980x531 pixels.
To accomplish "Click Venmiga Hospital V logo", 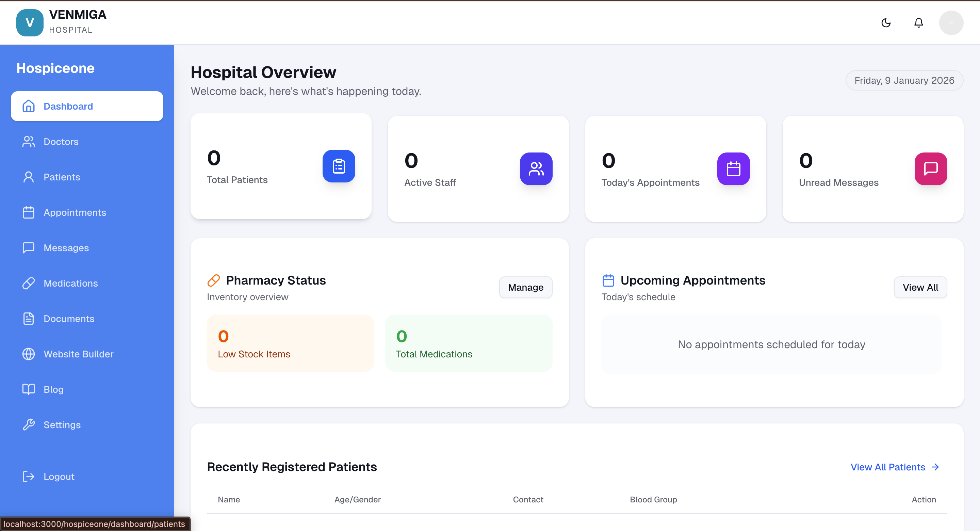I will (x=30, y=23).
